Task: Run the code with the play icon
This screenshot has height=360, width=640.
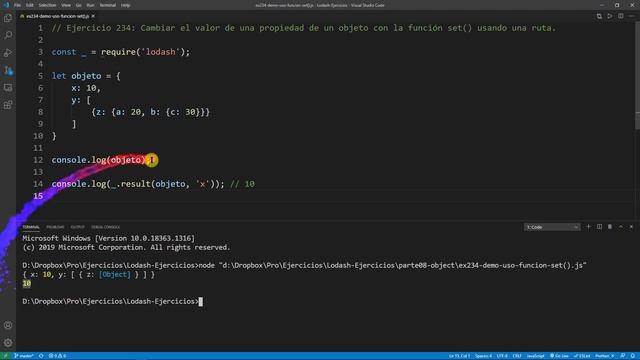Action: tap(609, 16)
